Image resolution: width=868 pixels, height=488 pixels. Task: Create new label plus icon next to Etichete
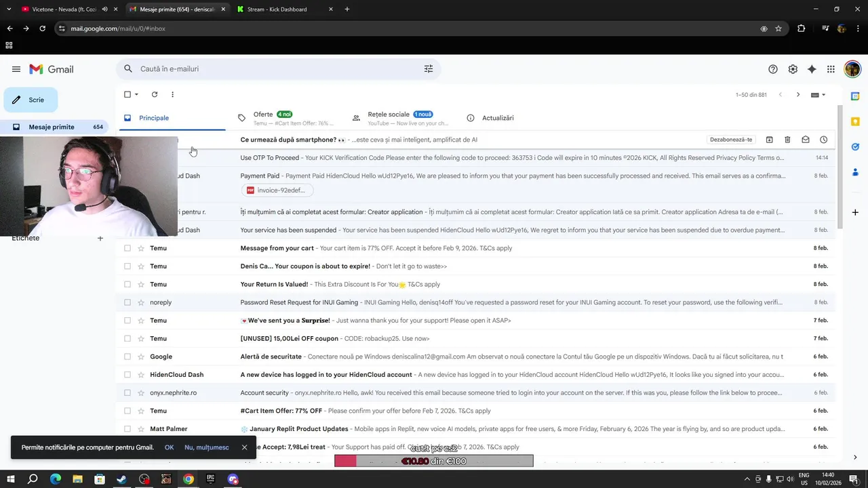click(100, 238)
